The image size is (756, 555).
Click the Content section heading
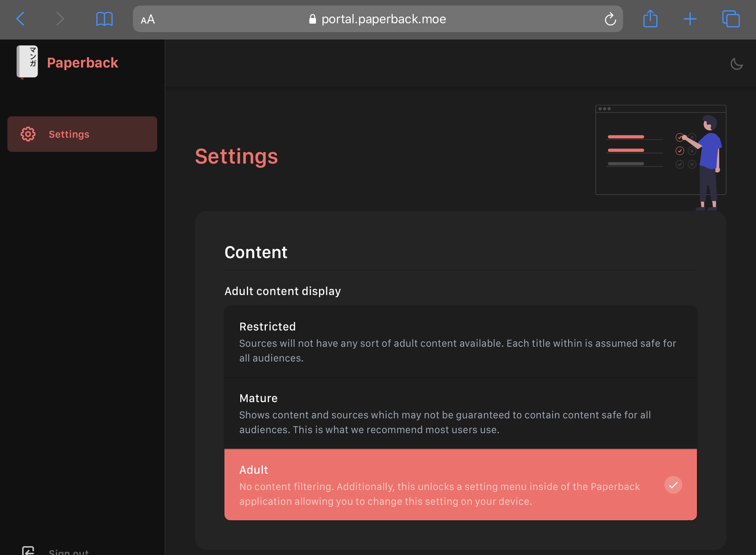[256, 252]
